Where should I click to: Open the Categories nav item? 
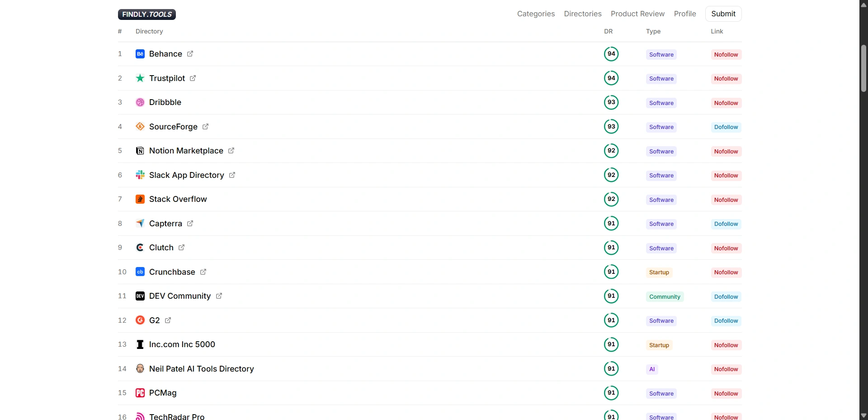pos(536,14)
